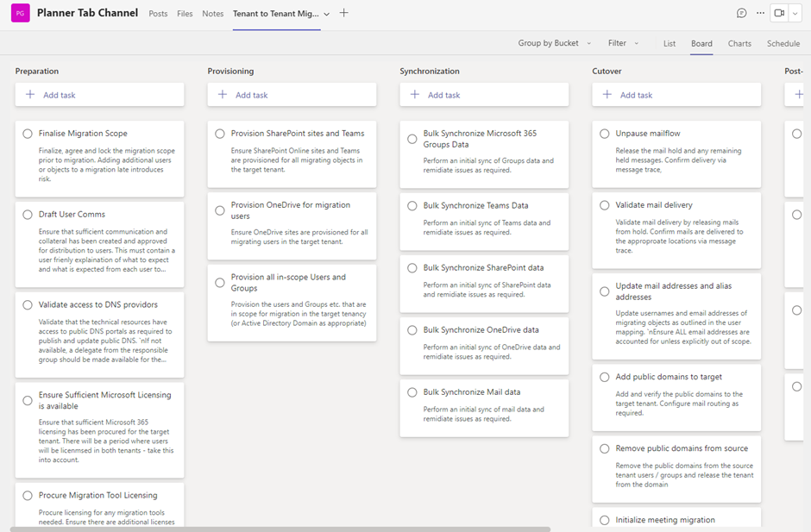Image resolution: width=811 pixels, height=532 pixels.
Task: Add task to the Provisioning bucket
Action: [292, 95]
